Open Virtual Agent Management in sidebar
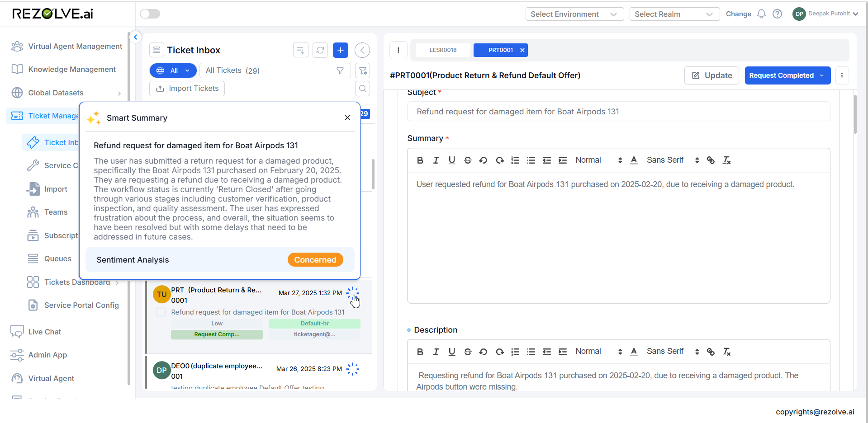 (67, 46)
